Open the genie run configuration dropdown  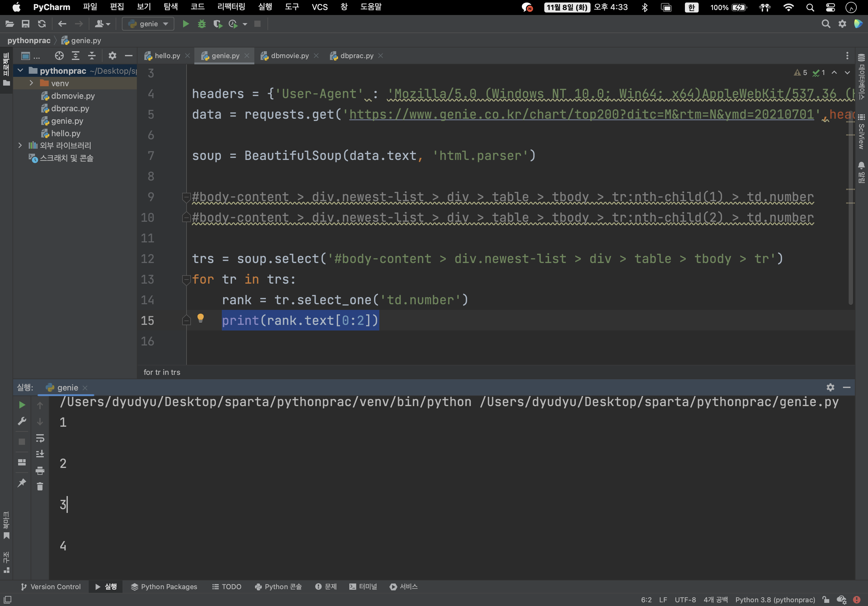(148, 24)
